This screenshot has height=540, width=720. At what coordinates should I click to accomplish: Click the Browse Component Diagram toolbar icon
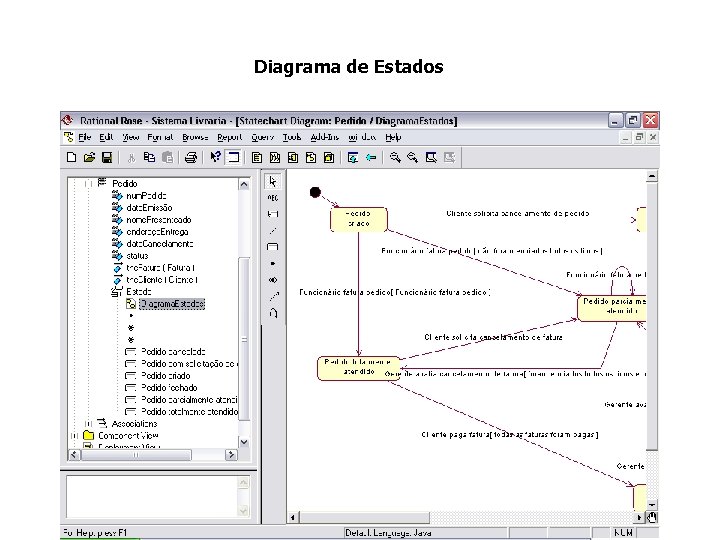click(293, 158)
